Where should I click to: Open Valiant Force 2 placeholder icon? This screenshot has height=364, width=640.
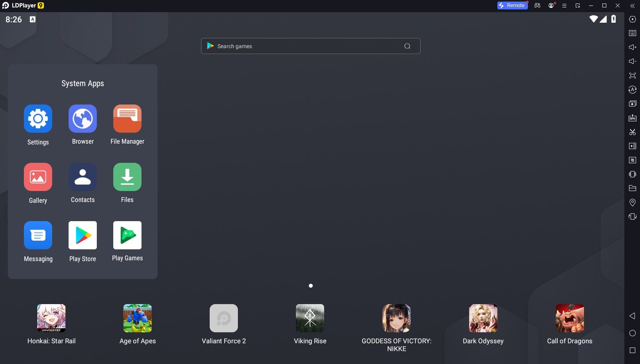point(224,318)
